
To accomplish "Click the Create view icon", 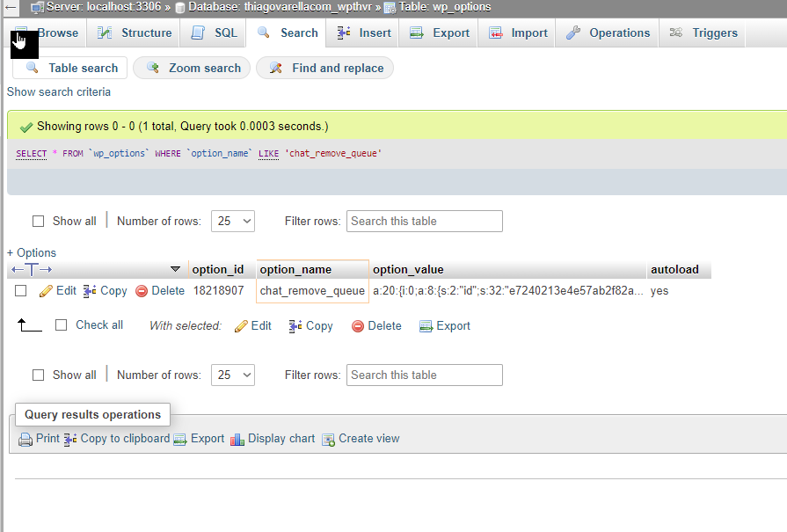I will 328,440.
